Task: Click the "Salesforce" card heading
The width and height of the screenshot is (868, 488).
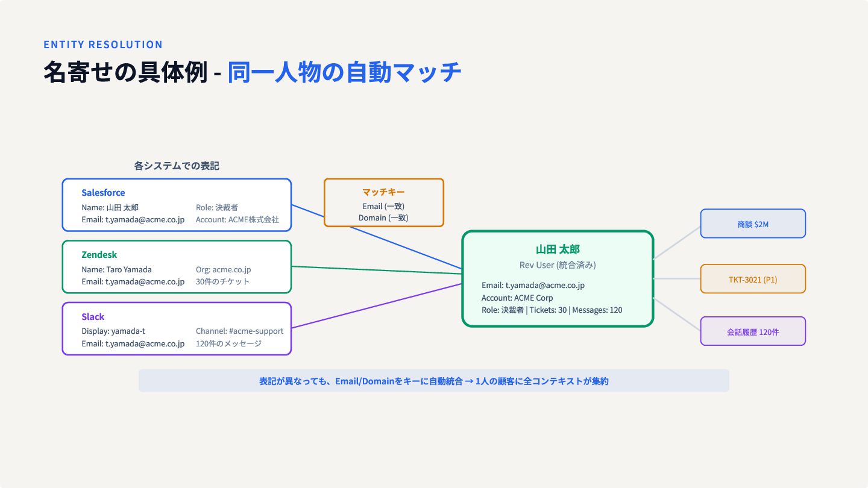Action: (103, 193)
